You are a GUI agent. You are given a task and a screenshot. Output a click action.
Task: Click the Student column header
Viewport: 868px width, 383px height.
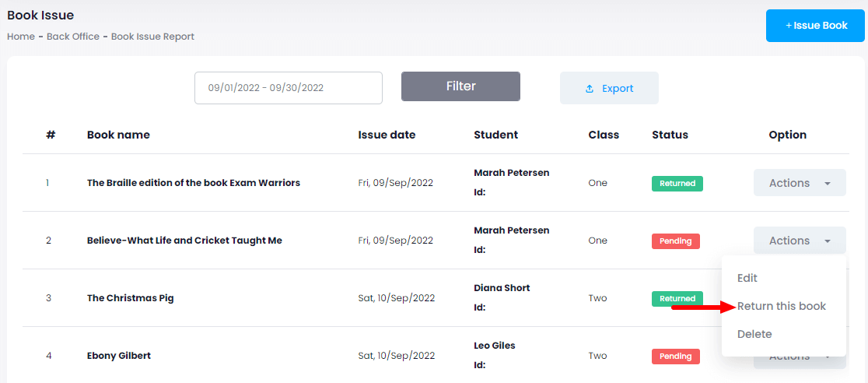[495, 135]
